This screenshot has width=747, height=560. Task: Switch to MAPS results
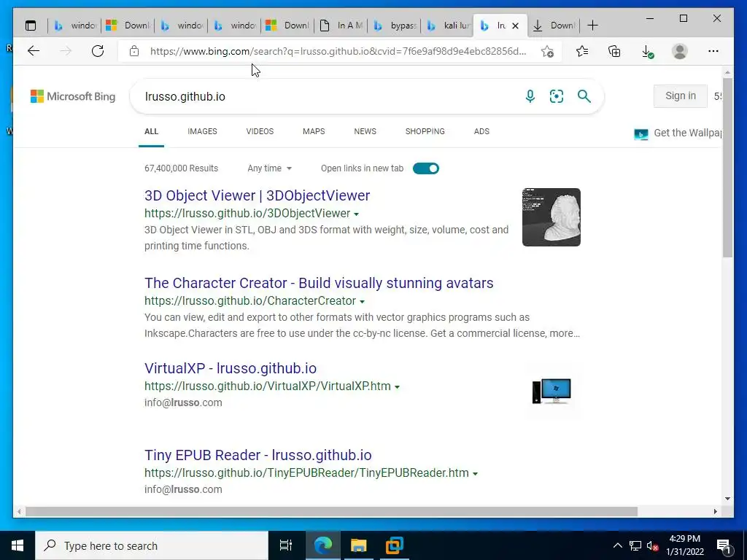tap(314, 131)
